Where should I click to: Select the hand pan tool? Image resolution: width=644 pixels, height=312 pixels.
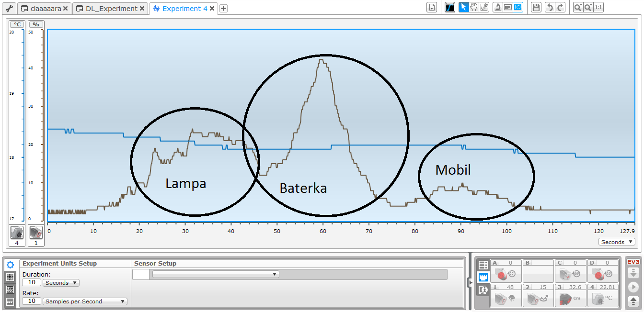tap(473, 7)
